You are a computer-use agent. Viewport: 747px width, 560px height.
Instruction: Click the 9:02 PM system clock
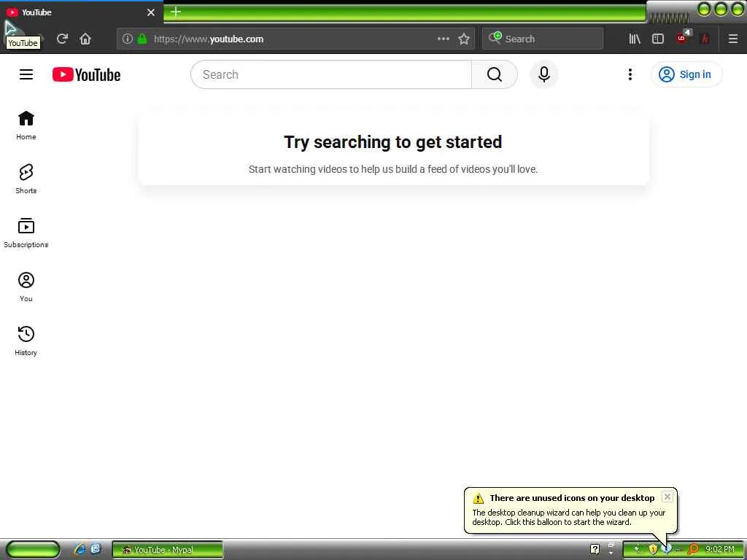tap(720, 549)
